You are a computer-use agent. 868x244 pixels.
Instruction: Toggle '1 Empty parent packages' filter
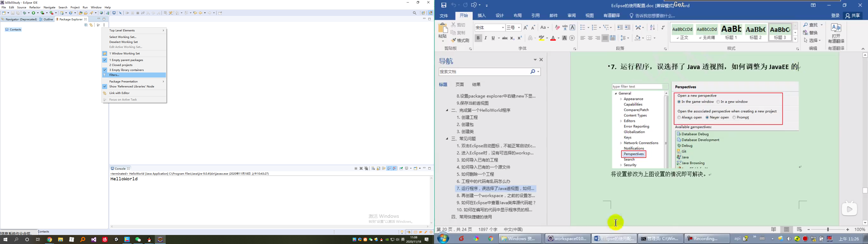(x=126, y=60)
